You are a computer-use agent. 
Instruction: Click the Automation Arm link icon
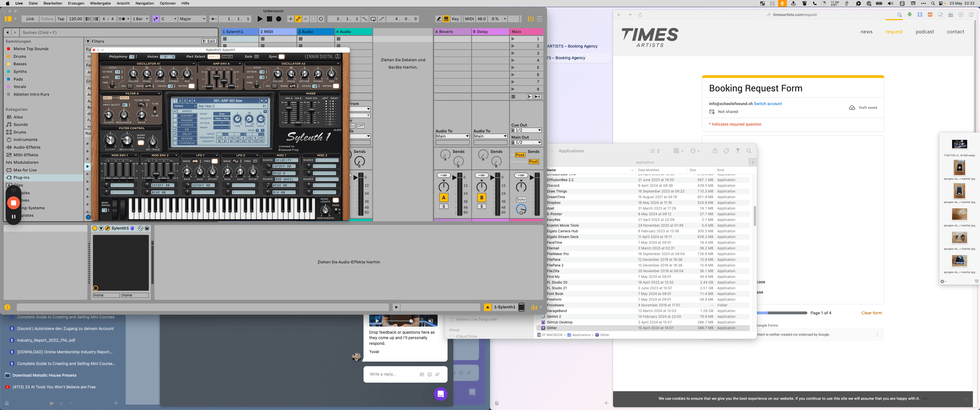298,19
